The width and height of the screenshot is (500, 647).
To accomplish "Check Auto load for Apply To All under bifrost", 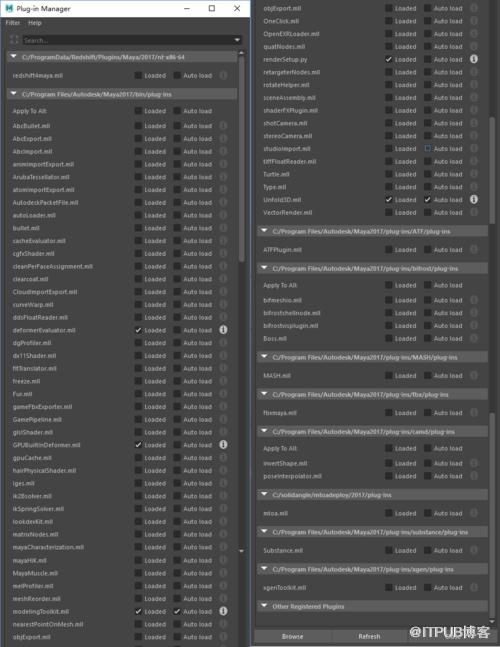I will (x=428, y=285).
